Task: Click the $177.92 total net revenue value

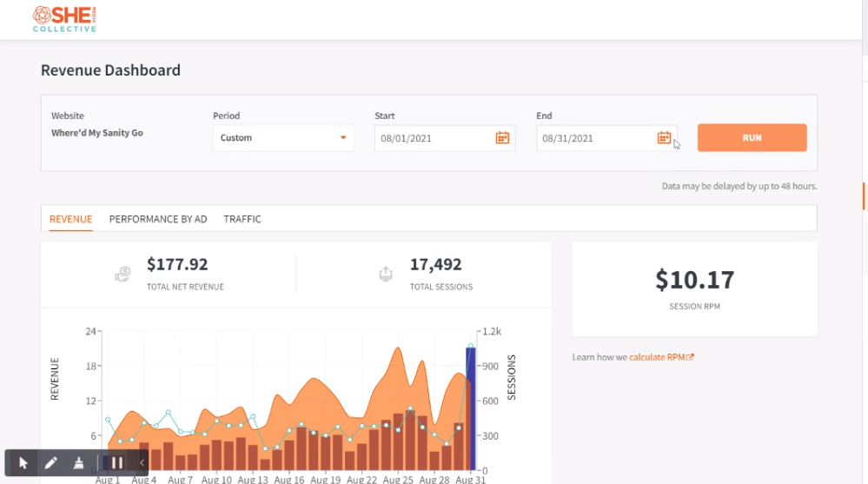Action: tap(177, 264)
